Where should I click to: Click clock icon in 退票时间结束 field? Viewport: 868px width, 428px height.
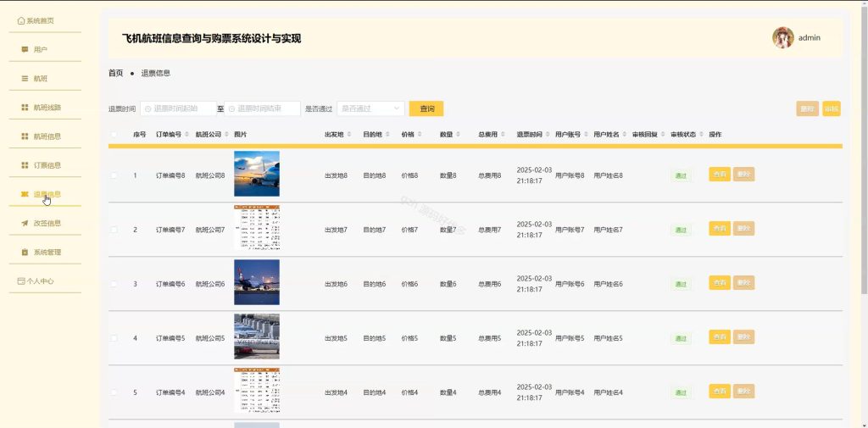point(231,109)
